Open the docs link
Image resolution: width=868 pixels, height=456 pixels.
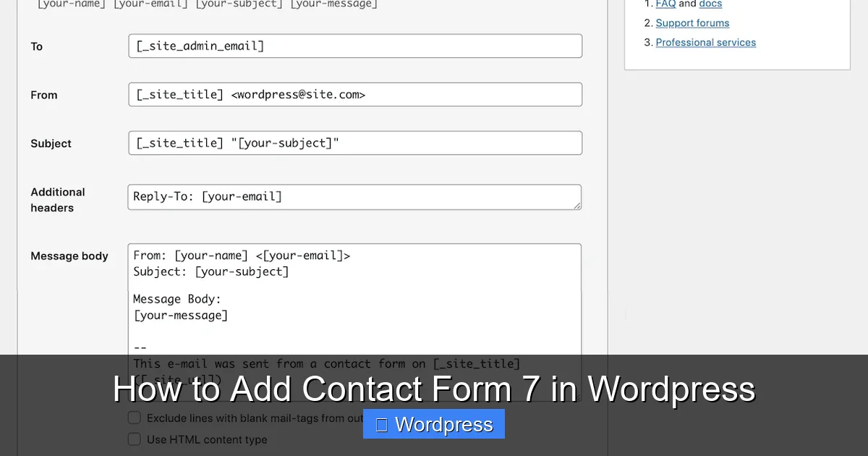tap(710, 4)
